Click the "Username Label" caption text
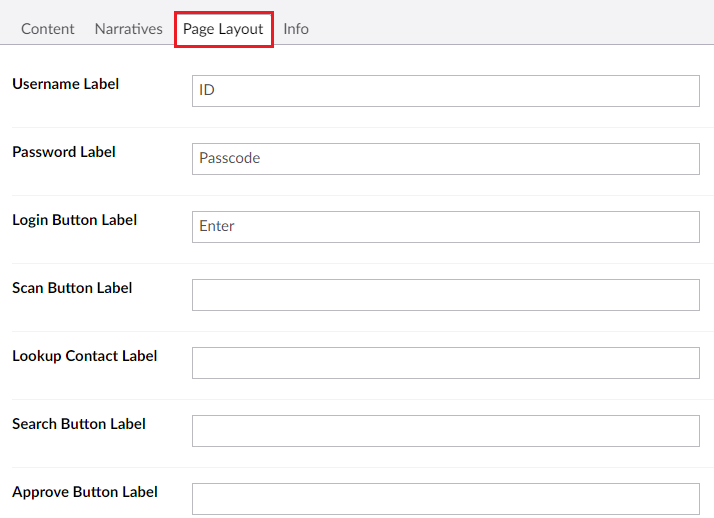Viewport: 714px width, 518px height. [65, 84]
